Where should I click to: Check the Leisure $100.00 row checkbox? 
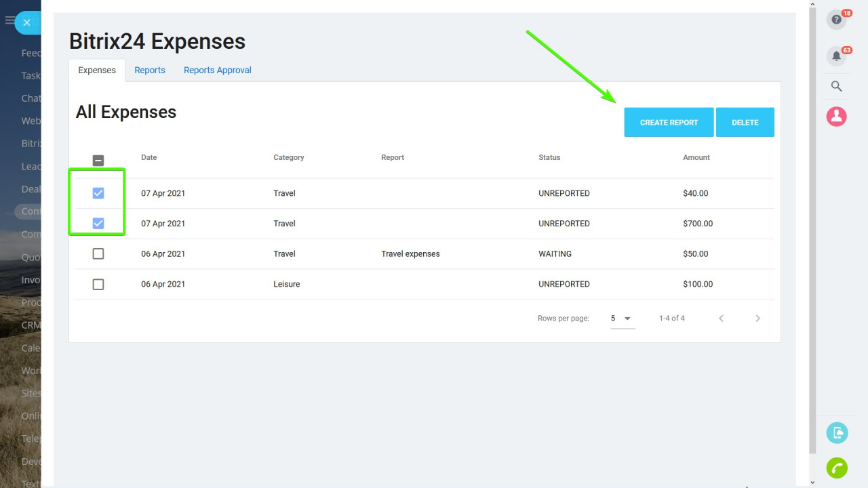tap(98, 284)
